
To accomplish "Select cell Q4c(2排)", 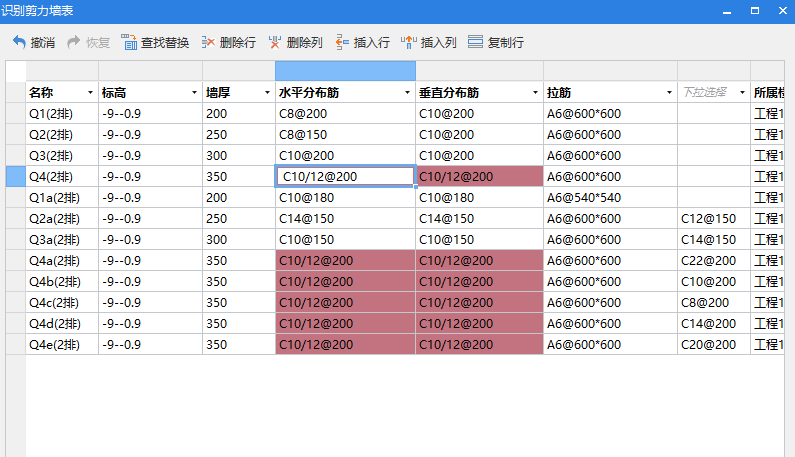I will tap(62, 302).
